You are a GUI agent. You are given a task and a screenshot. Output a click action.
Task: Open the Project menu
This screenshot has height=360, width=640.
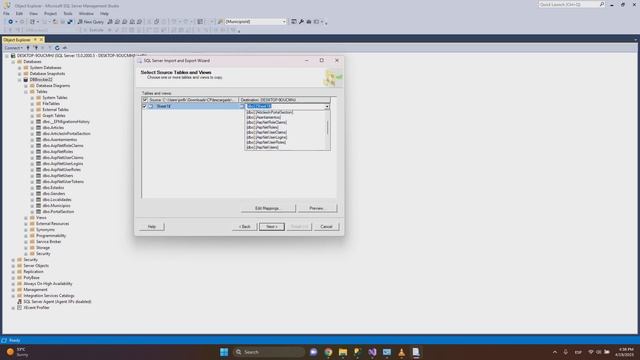pos(50,13)
